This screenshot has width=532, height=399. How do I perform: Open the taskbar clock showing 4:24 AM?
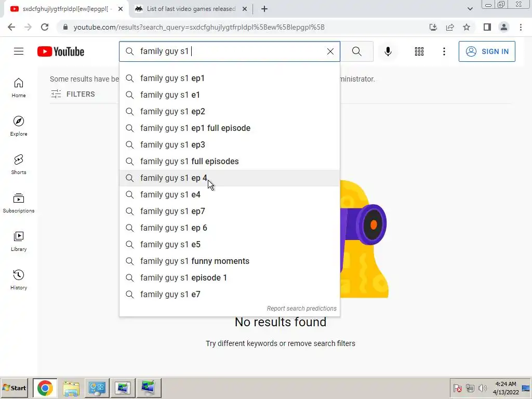(x=506, y=388)
